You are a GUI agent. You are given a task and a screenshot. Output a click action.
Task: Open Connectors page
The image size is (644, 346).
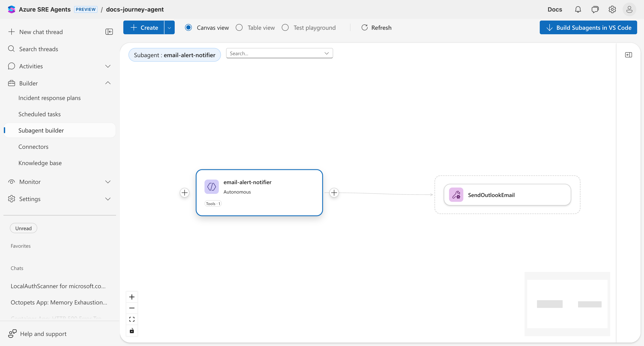(33, 147)
